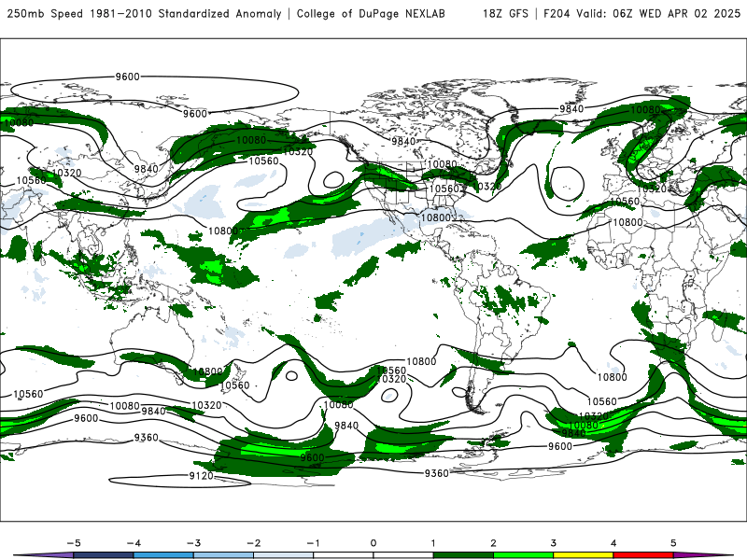Click the 'F204 Valid: 06Z WED APR 02 2025' text
The image size is (747, 560).
coord(642,13)
